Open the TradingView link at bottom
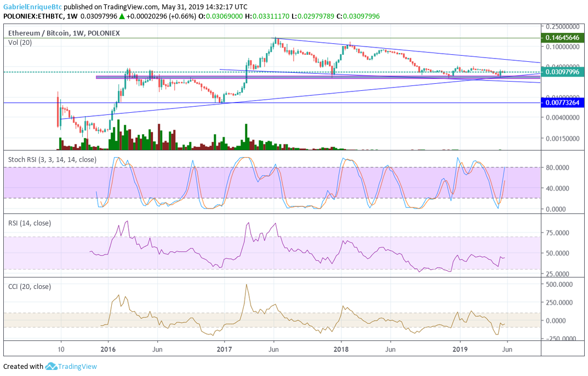 [77, 366]
